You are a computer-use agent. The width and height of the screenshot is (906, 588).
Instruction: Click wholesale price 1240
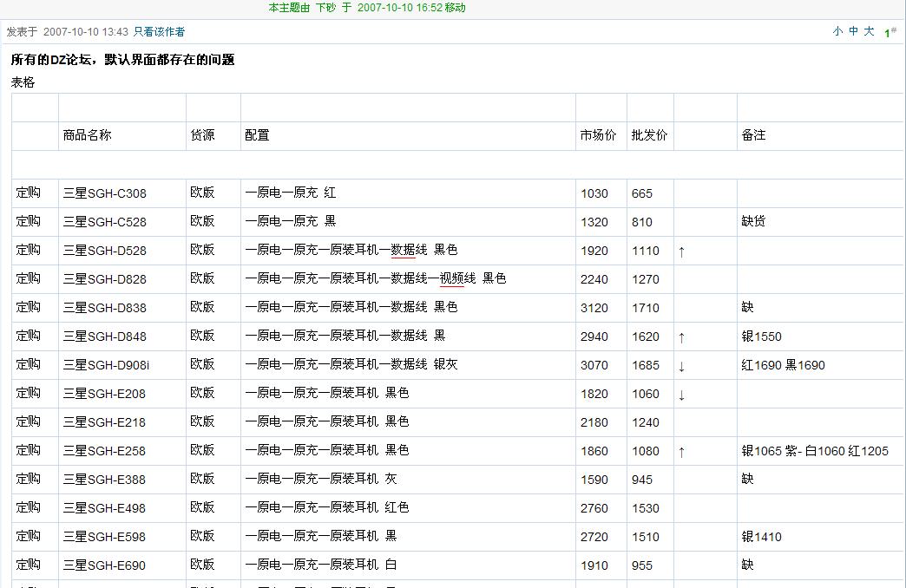[646, 422]
